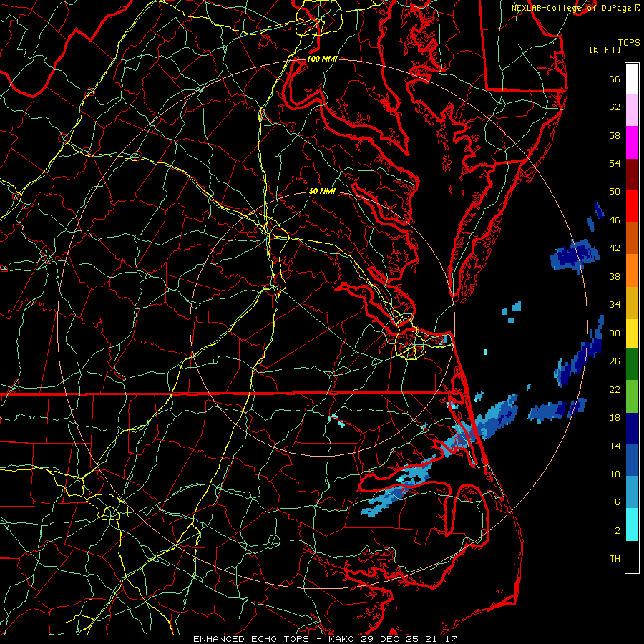Click the '62' legend value
This screenshot has height=644, width=644.
pyautogui.click(x=615, y=107)
